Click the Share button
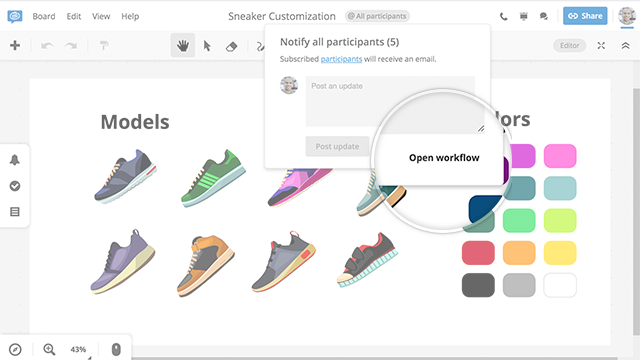 (585, 16)
